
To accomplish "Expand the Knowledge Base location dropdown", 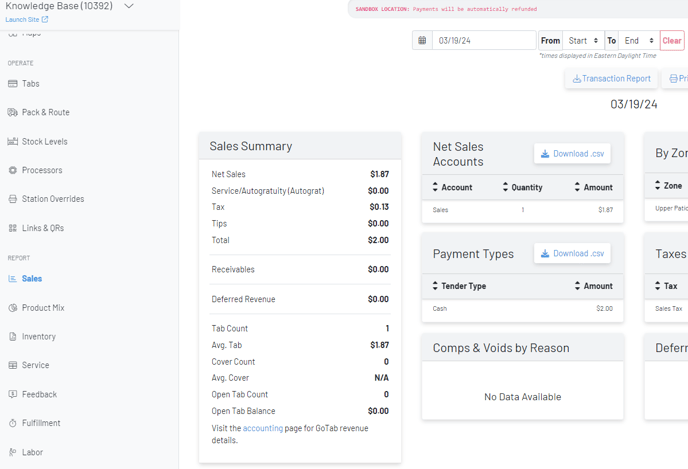I will [129, 7].
